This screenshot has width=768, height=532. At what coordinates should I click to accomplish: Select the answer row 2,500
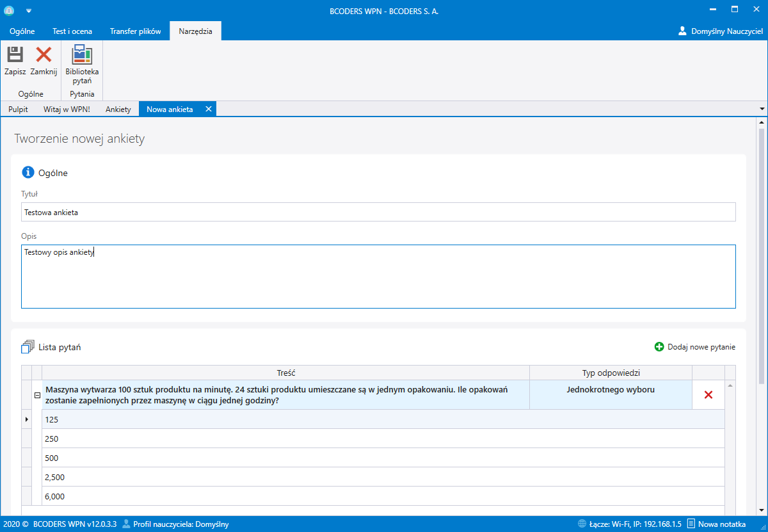pyautogui.click(x=383, y=477)
